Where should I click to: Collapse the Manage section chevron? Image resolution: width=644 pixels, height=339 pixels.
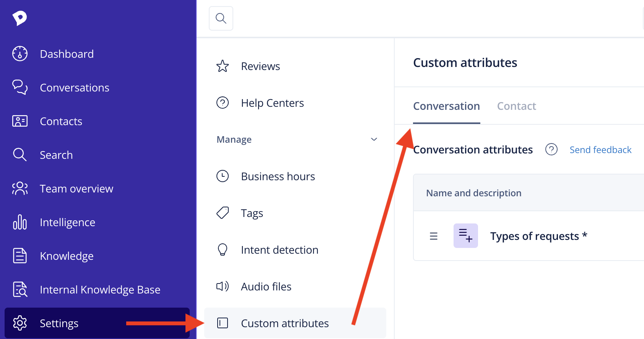374,139
